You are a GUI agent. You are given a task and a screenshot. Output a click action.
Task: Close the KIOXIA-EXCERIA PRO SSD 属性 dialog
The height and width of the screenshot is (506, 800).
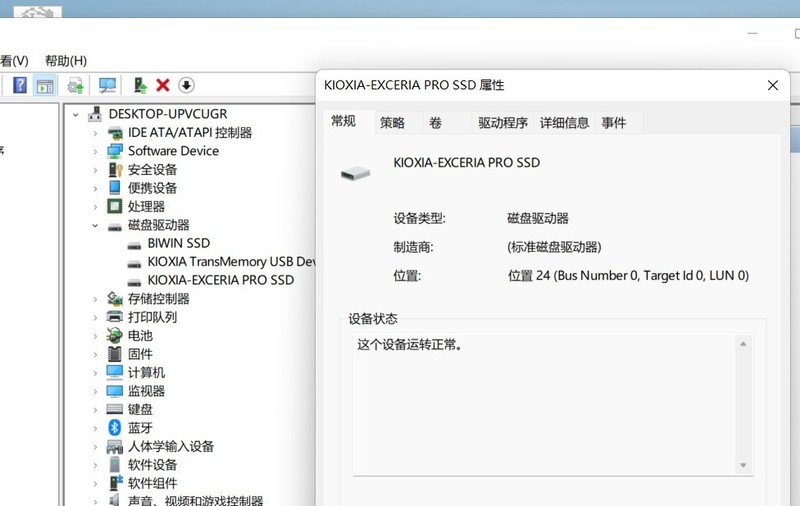(x=773, y=85)
